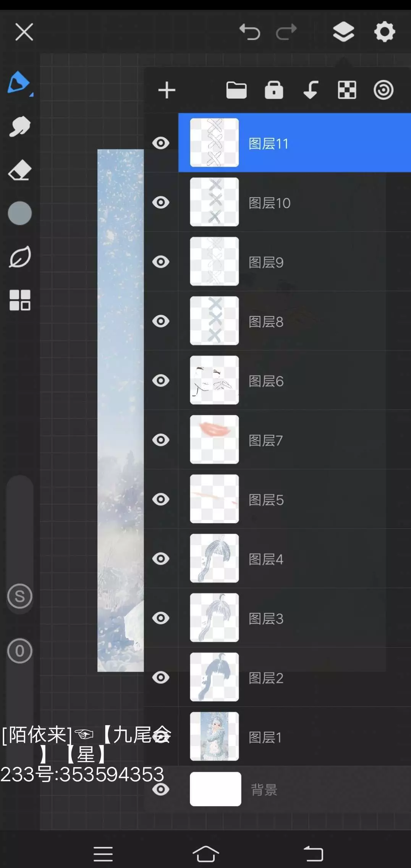Open the grid tools panel icon

click(x=20, y=300)
